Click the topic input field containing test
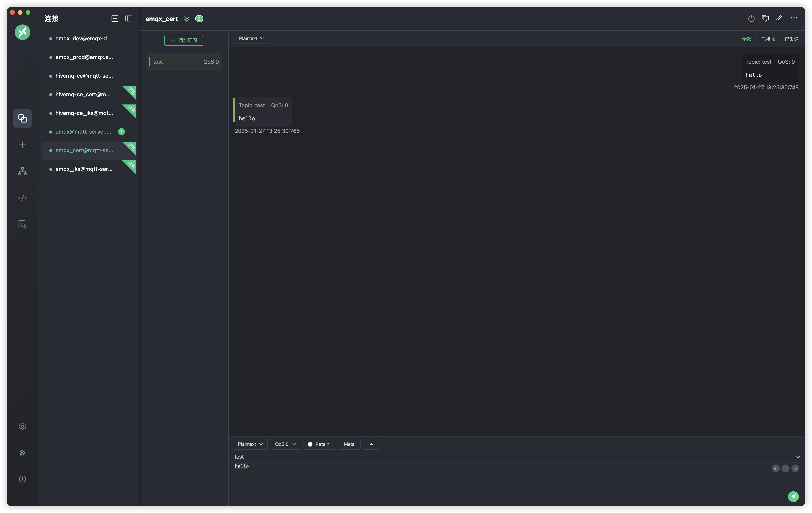The image size is (812, 513). 513,457
